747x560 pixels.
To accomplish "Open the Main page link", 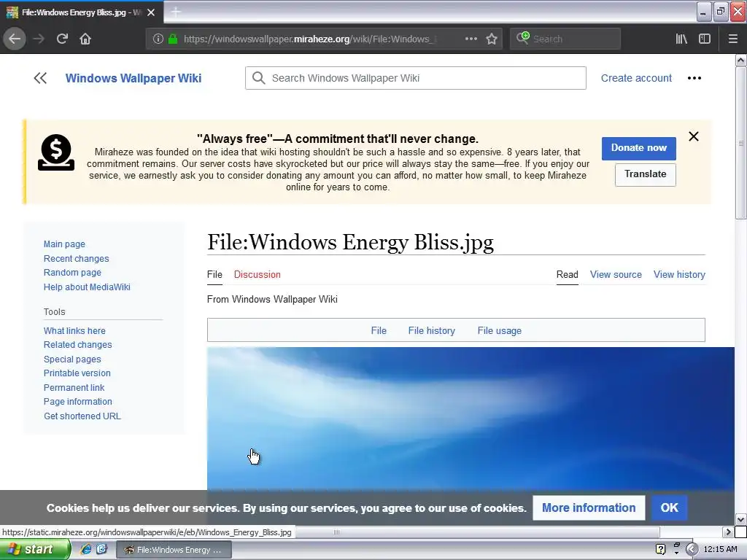I will point(64,244).
